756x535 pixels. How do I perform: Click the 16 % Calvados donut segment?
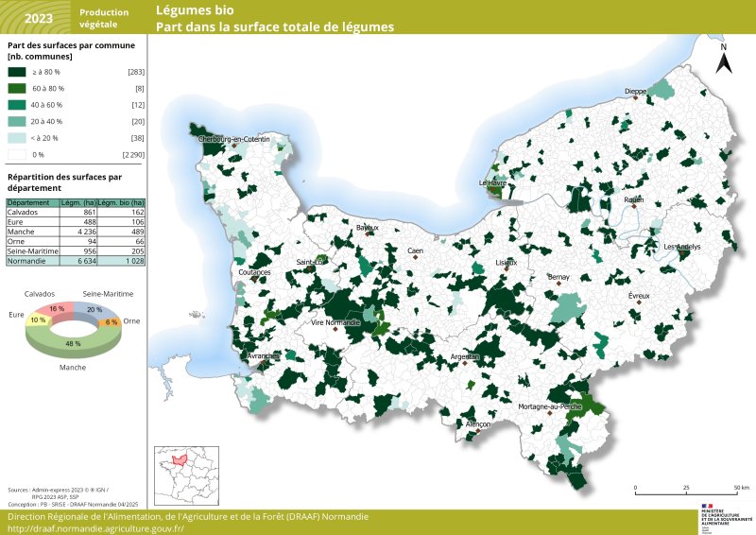click(x=57, y=309)
